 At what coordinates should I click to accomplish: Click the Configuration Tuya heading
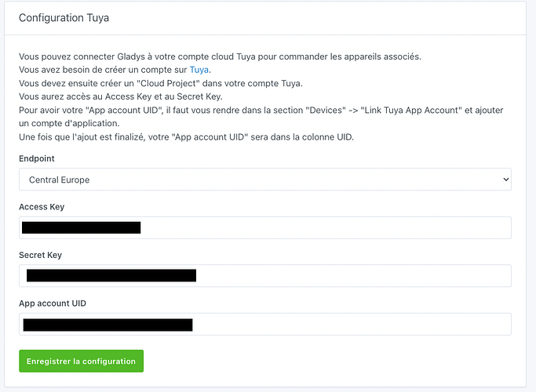coord(64,17)
